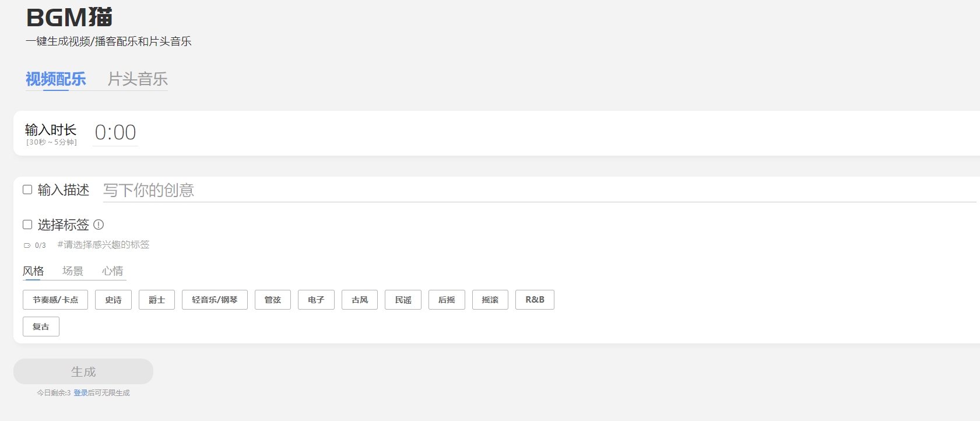Click the 0:00 duration input field
Screen dimensions: 980x421
[x=115, y=133]
